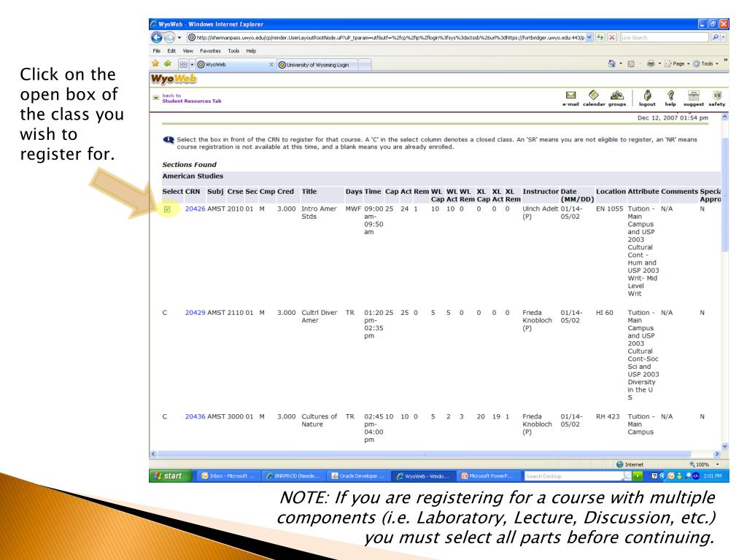Click the Favorites Center star icon
Viewport: 747px width, 560px height.
click(155, 63)
